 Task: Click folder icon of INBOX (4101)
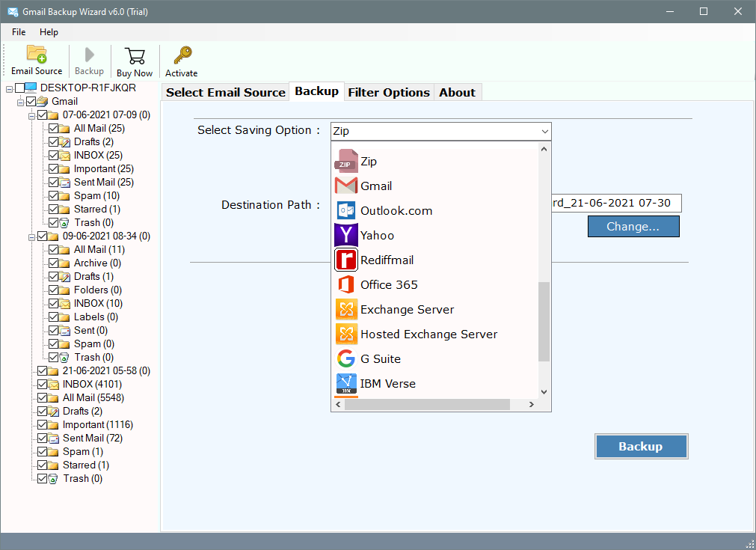[53, 385]
